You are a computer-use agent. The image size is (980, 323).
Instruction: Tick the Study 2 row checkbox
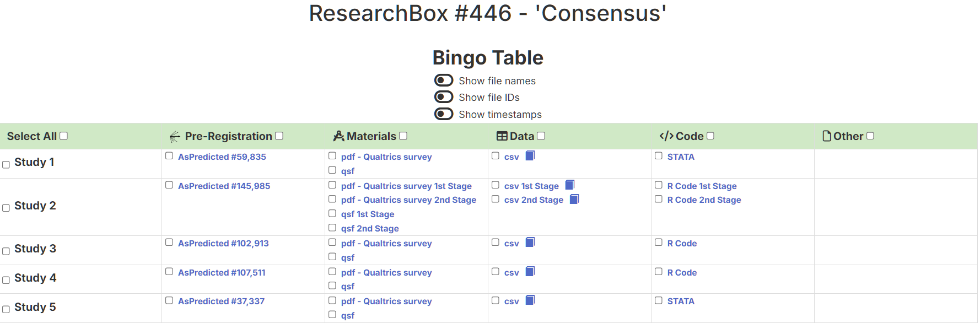(6, 208)
